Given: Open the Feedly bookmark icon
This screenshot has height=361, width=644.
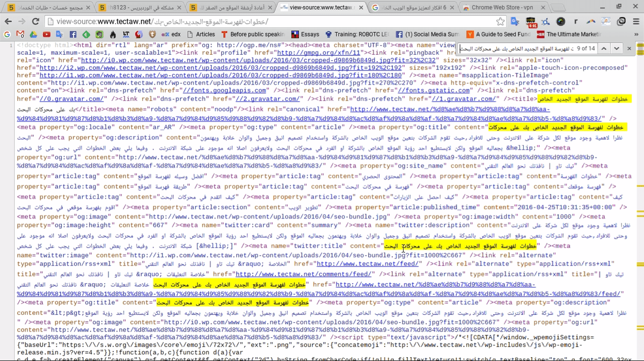Looking at the screenshot, I should tap(86, 34).
